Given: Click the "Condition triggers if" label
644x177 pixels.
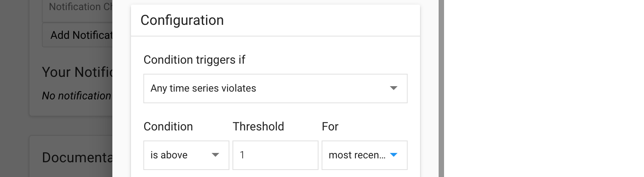Looking at the screenshot, I should [x=194, y=60].
